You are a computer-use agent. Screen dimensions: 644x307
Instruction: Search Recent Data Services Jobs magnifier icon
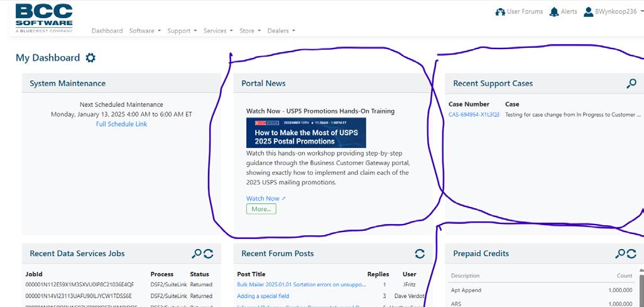pyautogui.click(x=197, y=254)
